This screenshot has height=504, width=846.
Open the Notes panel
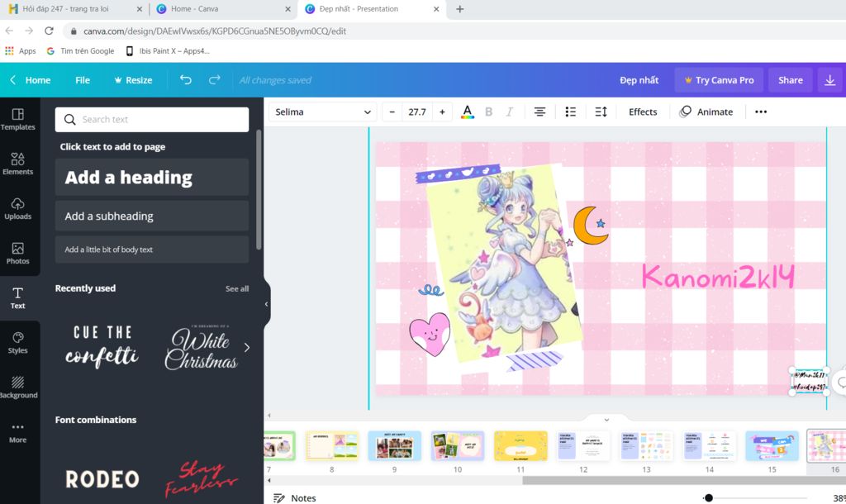(x=295, y=497)
